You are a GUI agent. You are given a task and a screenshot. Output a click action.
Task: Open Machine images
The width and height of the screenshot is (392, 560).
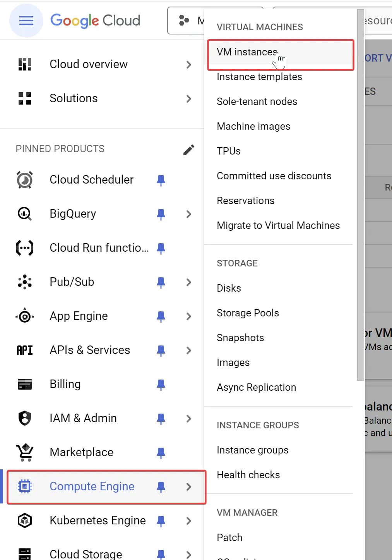click(x=253, y=126)
